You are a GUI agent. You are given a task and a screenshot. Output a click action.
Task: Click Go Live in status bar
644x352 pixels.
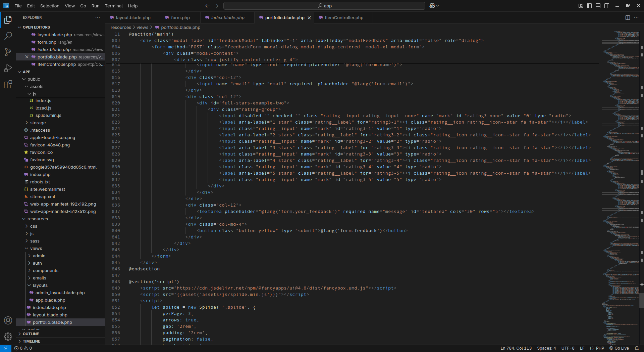[619, 348]
